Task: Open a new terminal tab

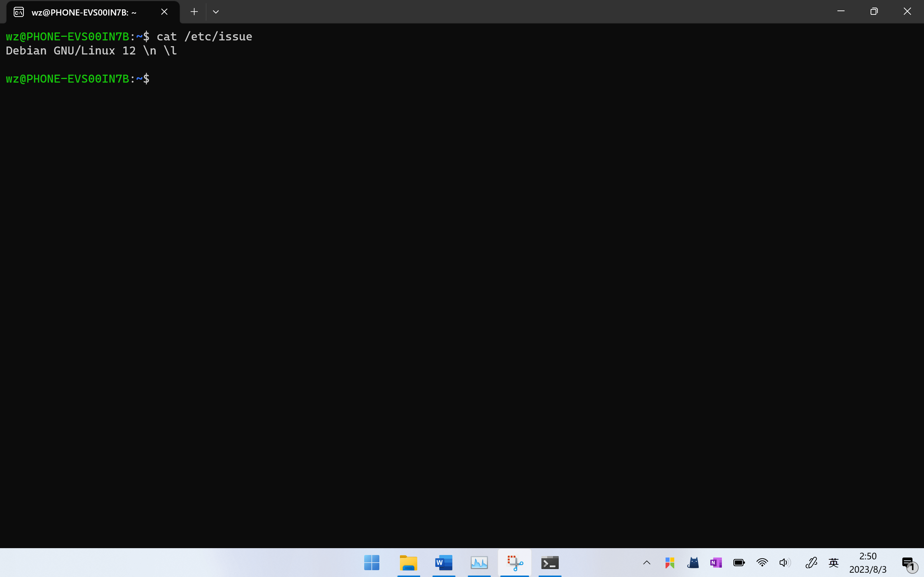Action: tap(194, 12)
